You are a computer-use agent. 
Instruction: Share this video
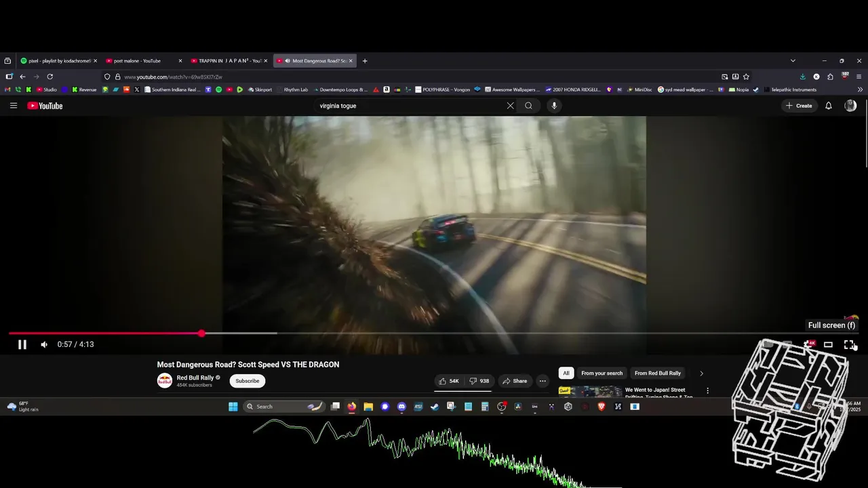tap(514, 381)
